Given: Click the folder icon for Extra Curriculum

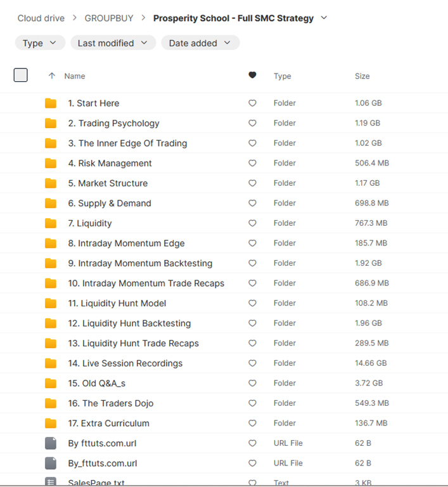Looking at the screenshot, I should pyautogui.click(x=51, y=423).
